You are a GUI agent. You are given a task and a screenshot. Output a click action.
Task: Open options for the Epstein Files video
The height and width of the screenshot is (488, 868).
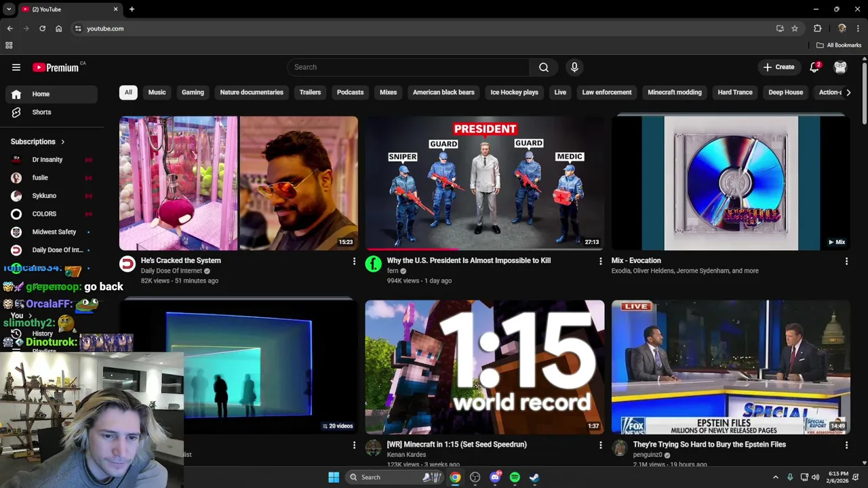(846, 445)
